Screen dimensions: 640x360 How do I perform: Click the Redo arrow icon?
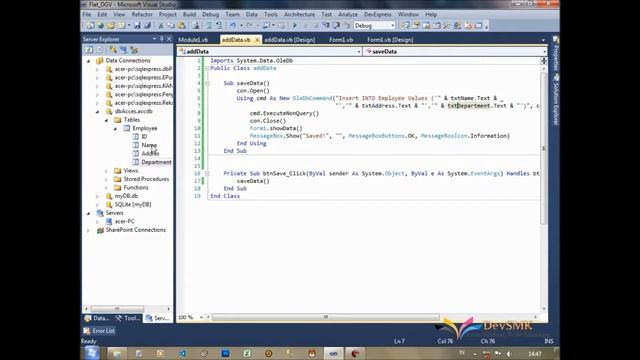pos(249,26)
